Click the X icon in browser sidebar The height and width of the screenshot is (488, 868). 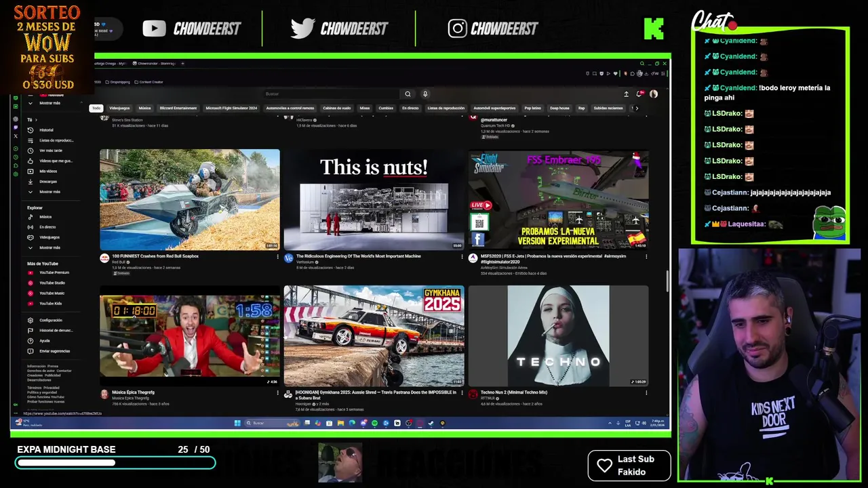[16, 136]
